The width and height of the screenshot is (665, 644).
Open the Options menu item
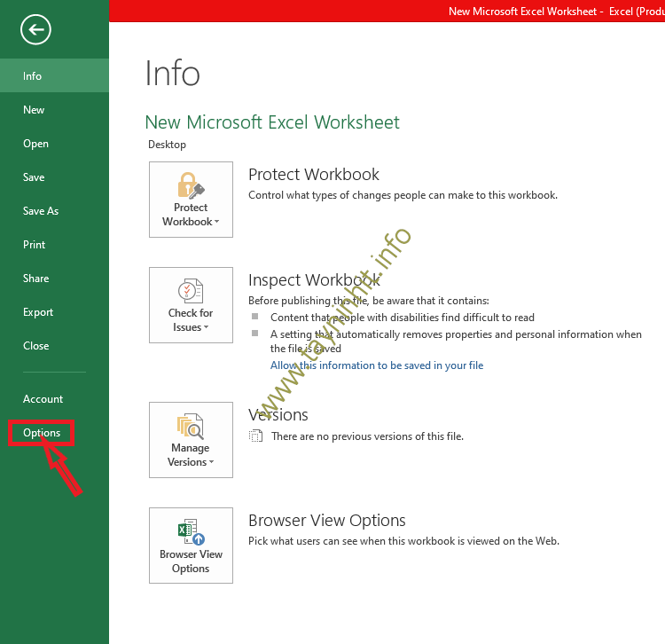pos(42,433)
